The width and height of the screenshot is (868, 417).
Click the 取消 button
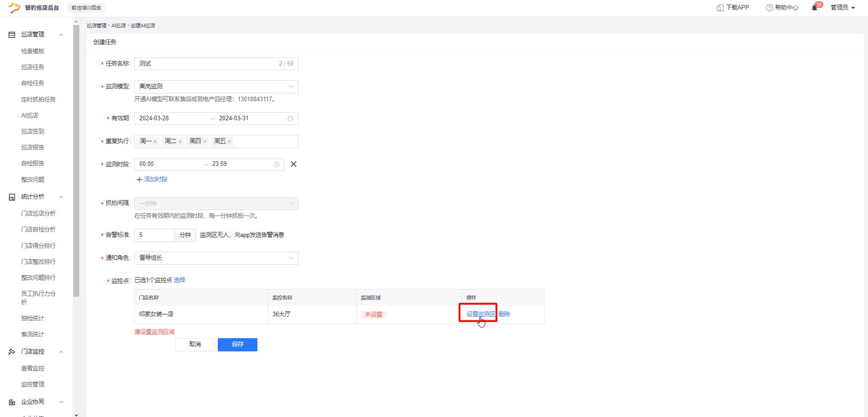[195, 345]
